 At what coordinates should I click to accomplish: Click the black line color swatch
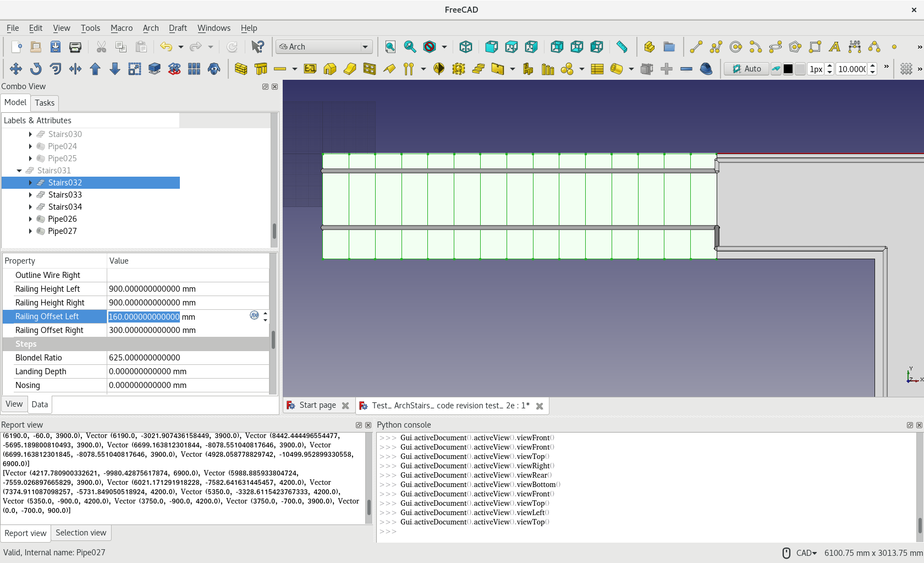click(x=788, y=69)
